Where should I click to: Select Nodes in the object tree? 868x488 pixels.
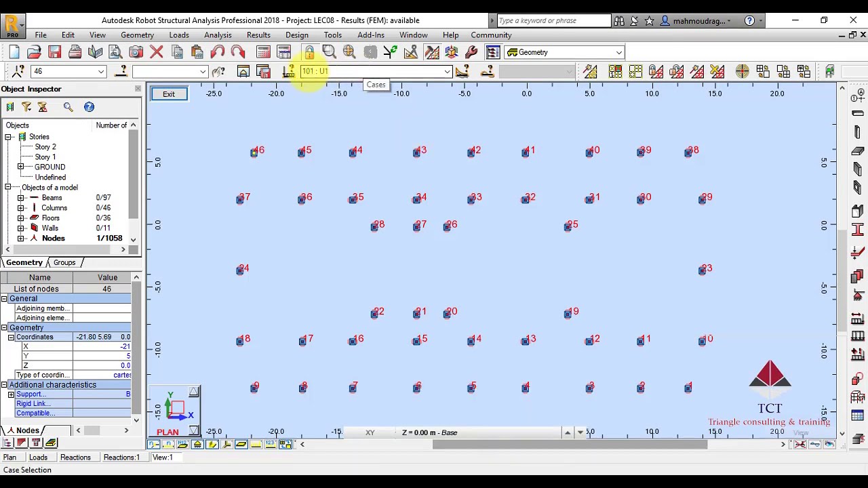tap(53, 239)
